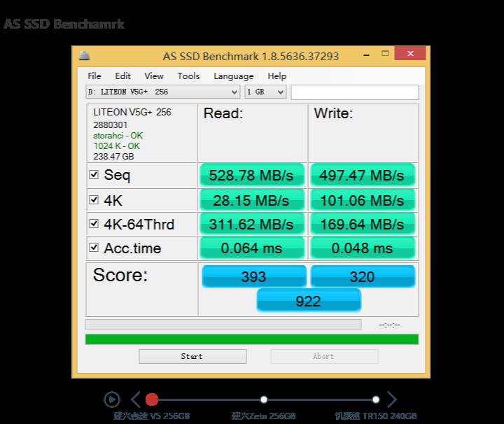Open the Help menu
504x424 pixels.
(x=277, y=76)
